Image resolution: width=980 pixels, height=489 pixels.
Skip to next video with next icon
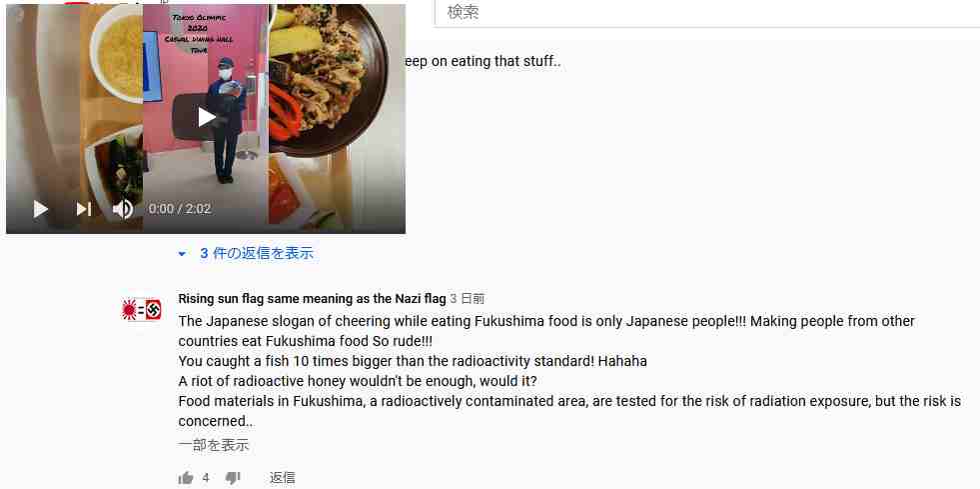84,209
